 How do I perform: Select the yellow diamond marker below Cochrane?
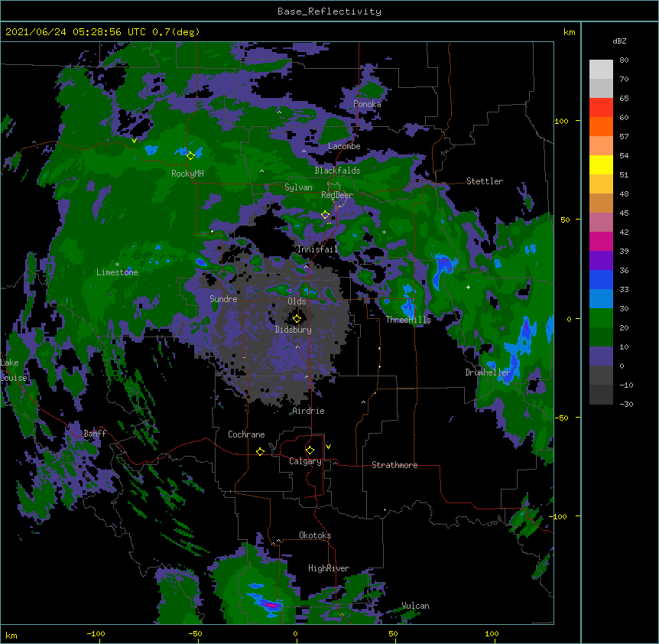click(260, 451)
